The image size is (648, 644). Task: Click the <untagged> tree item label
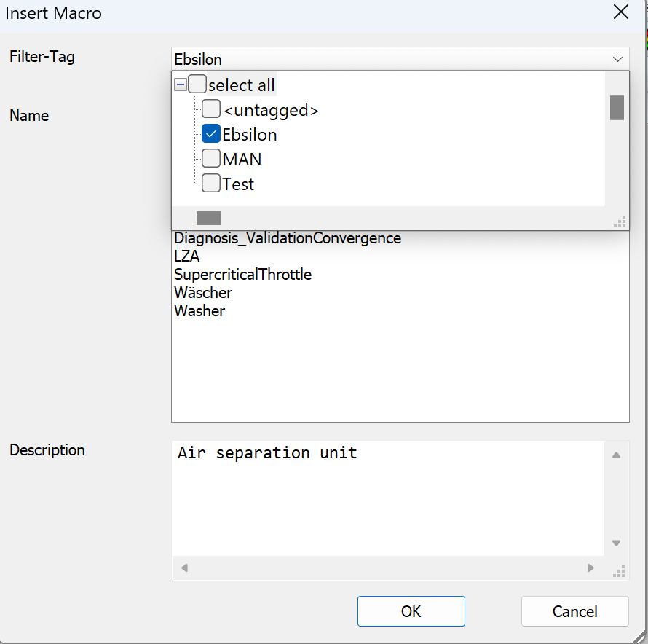point(271,110)
